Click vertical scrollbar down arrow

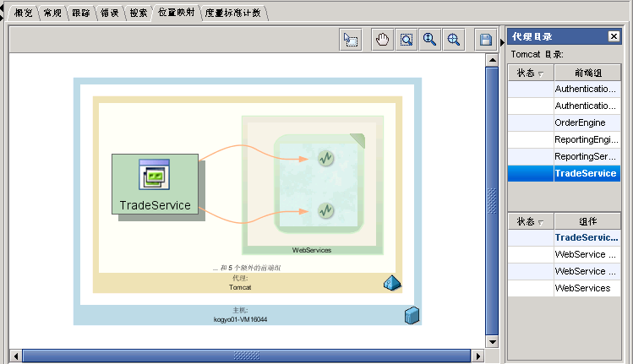pyautogui.click(x=492, y=342)
